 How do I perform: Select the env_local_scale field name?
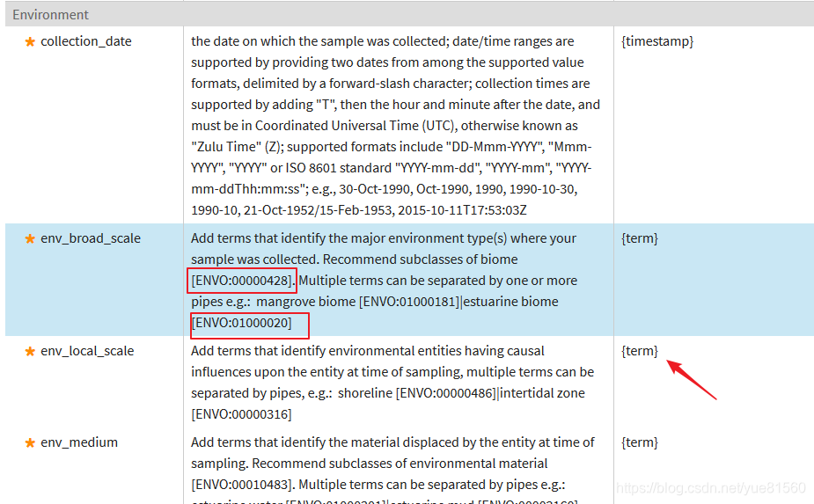pos(87,352)
